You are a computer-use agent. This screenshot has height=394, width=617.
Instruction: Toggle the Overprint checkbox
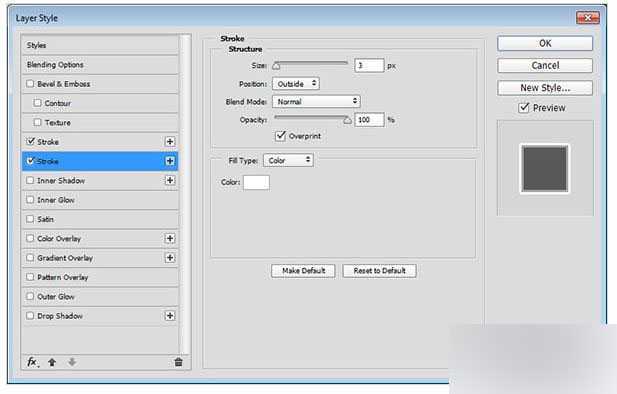tap(280, 136)
